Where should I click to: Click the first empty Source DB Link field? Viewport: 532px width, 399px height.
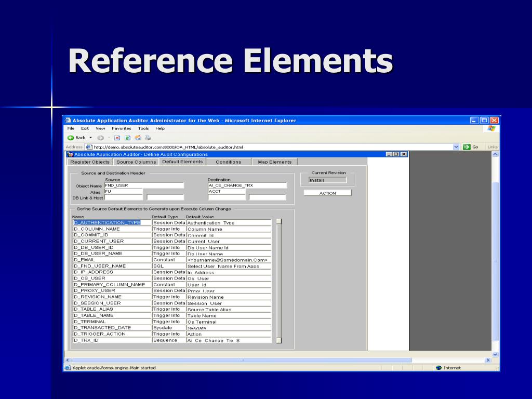click(x=124, y=197)
